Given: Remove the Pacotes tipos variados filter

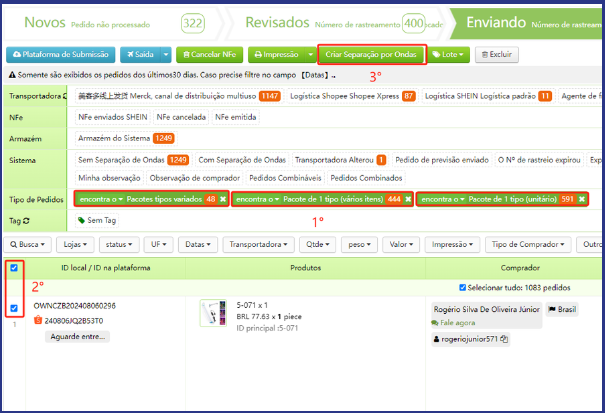Looking at the screenshot, I should (x=223, y=199).
